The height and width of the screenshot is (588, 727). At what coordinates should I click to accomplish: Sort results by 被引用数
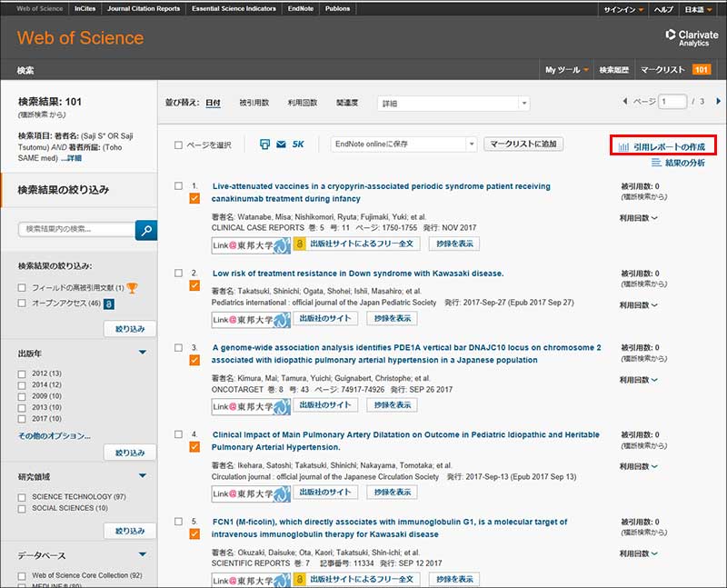tap(254, 103)
